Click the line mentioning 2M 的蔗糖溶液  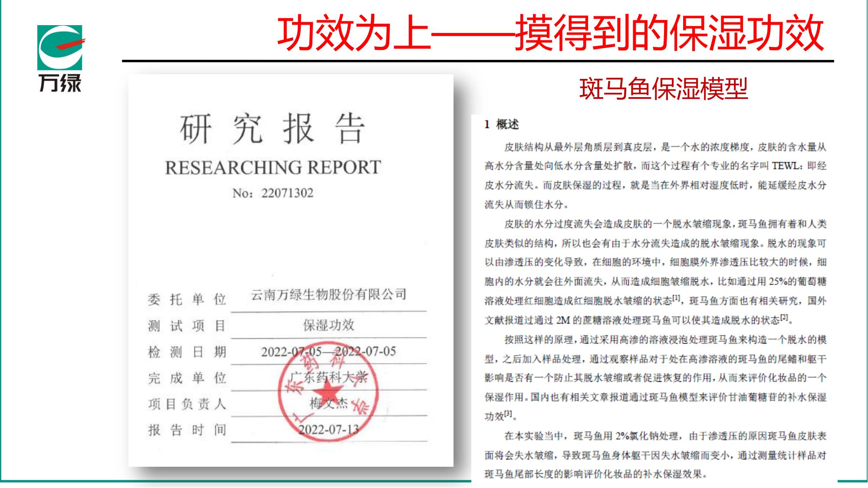[x=639, y=320]
